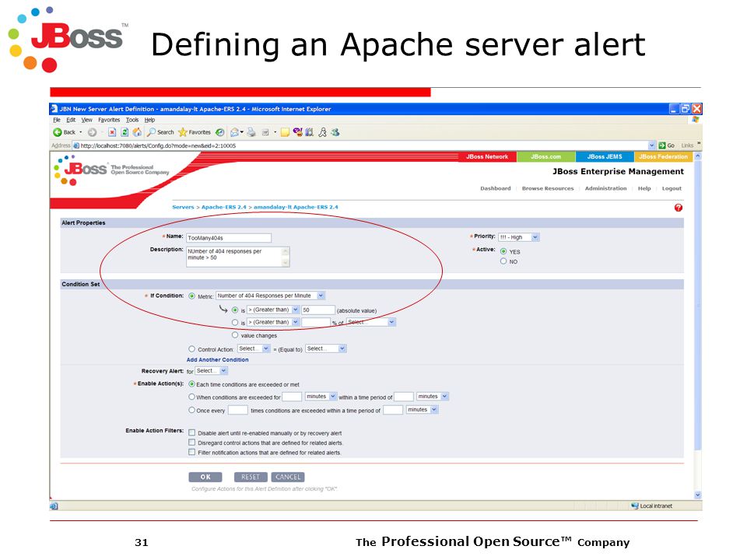The width and height of the screenshot is (747, 560).
Task: Select the absolute value comparison radio button
Action: pyautogui.click(x=235, y=310)
